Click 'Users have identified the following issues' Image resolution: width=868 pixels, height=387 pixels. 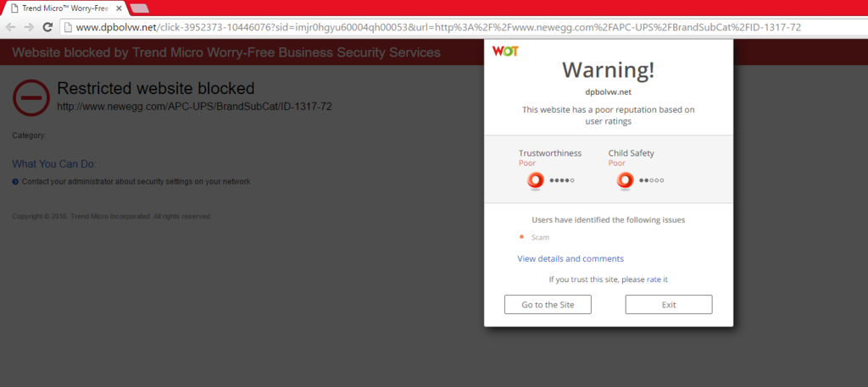pos(609,220)
